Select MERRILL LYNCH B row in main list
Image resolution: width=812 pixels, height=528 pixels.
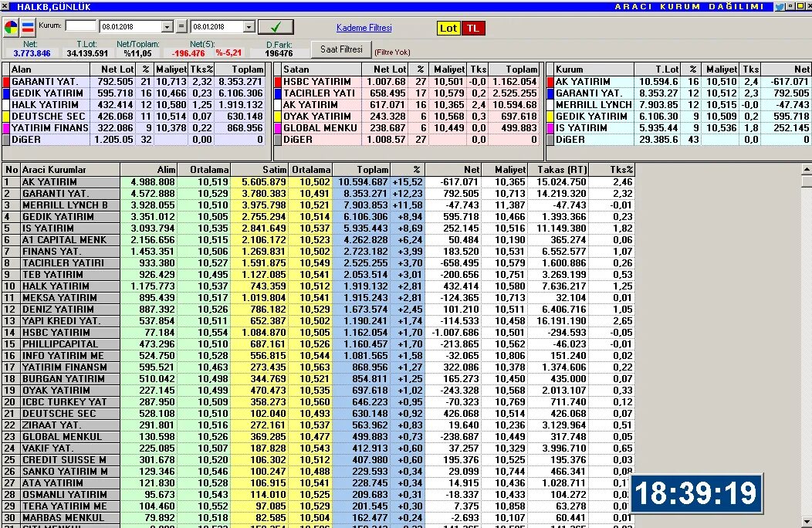319,205
